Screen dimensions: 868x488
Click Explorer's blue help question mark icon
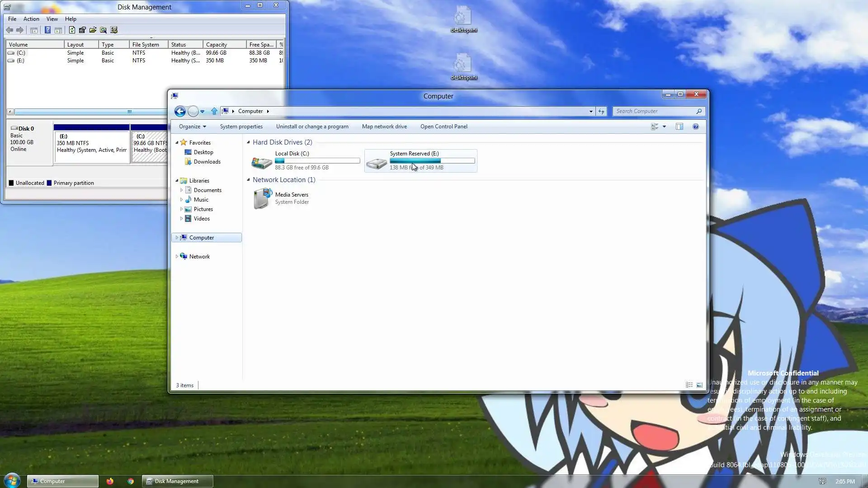(x=696, y=127)
